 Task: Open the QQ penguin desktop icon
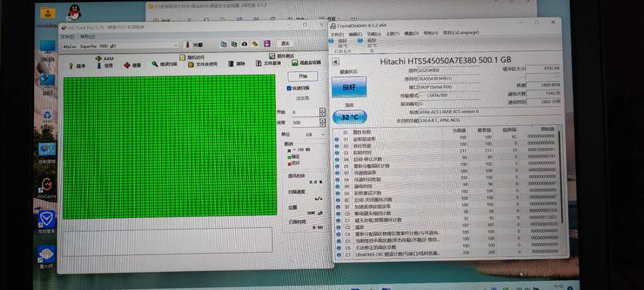click(74, 12)
